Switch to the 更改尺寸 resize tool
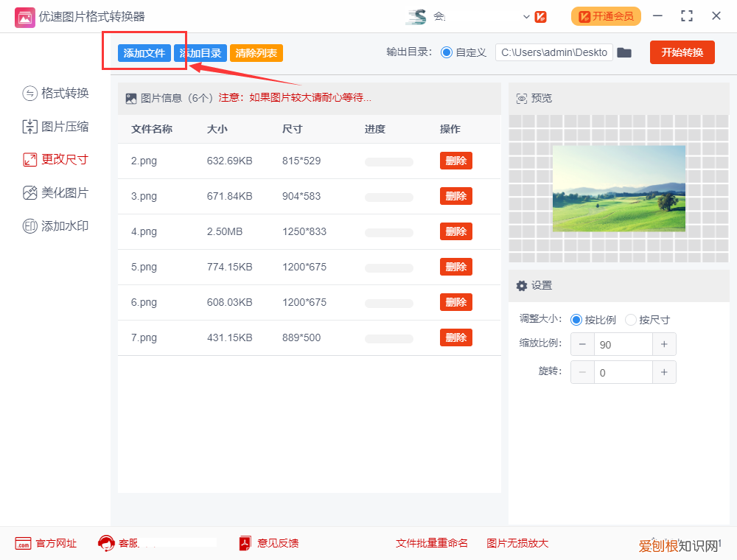 point(55,160)
